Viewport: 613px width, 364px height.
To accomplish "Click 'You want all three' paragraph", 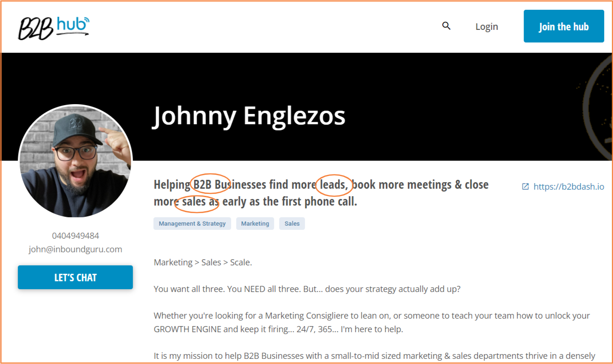I will point(307,289).
